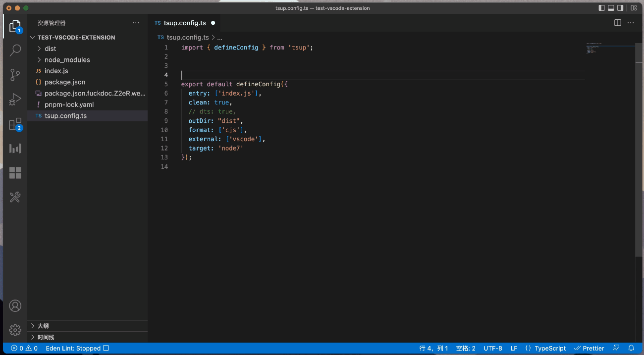Viewport: 644px width, 355px height.
Task: Open the four-squares grid activity icon
Action: (x=15, y=173)
